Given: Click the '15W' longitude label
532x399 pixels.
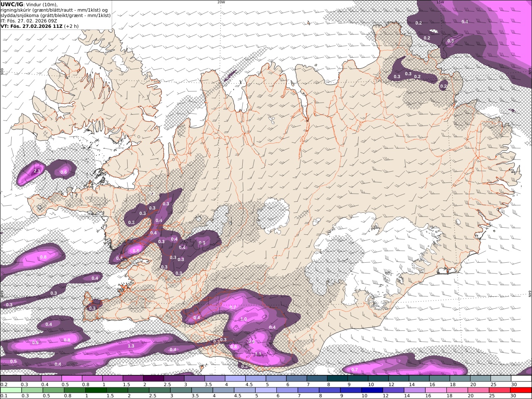Looking at the screenshot, I should pos(440,2).
